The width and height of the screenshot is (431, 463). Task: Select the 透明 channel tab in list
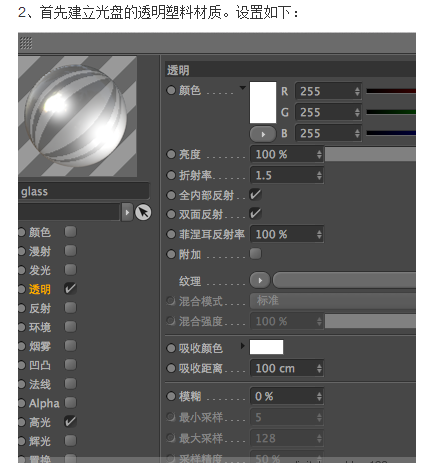(40, 289)
